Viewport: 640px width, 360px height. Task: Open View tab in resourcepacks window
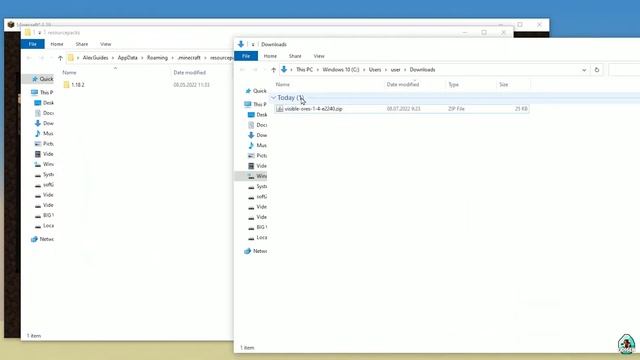point(105,44)
